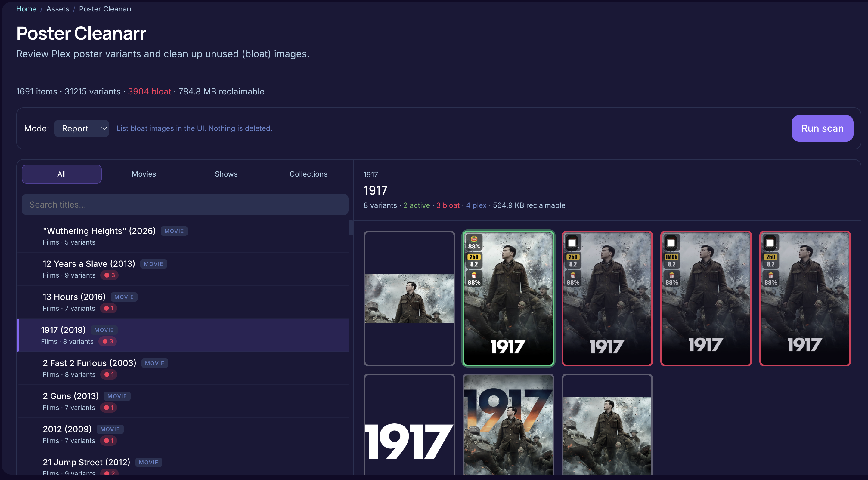Viewport: 868px width, 480px height.
Task: Open the Assets breadcrumb
Action: [x=57, y=9]
